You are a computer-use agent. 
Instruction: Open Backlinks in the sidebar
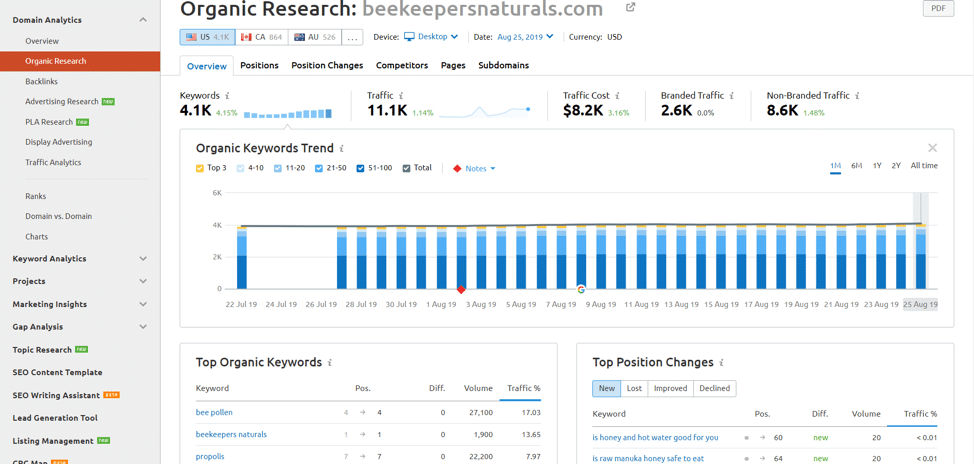click(42, 81)
